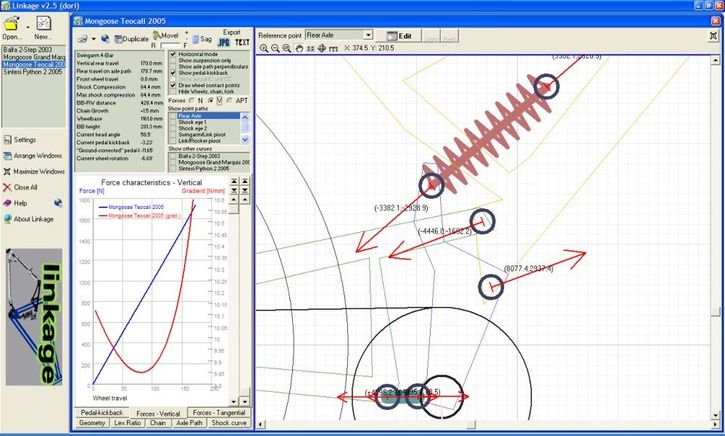Click the save icon in bike window toolbar
This screenshot has height=436, width=725.
[82, 39]
